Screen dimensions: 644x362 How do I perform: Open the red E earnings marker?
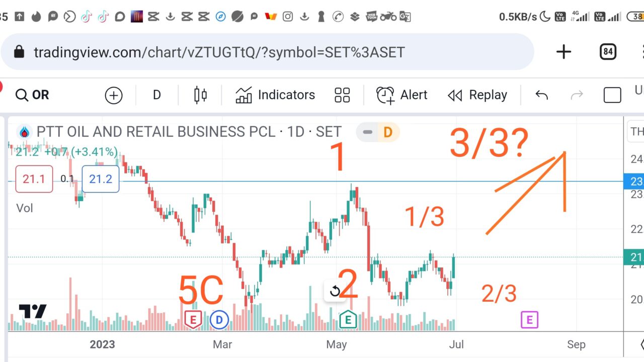click(193, 320)
